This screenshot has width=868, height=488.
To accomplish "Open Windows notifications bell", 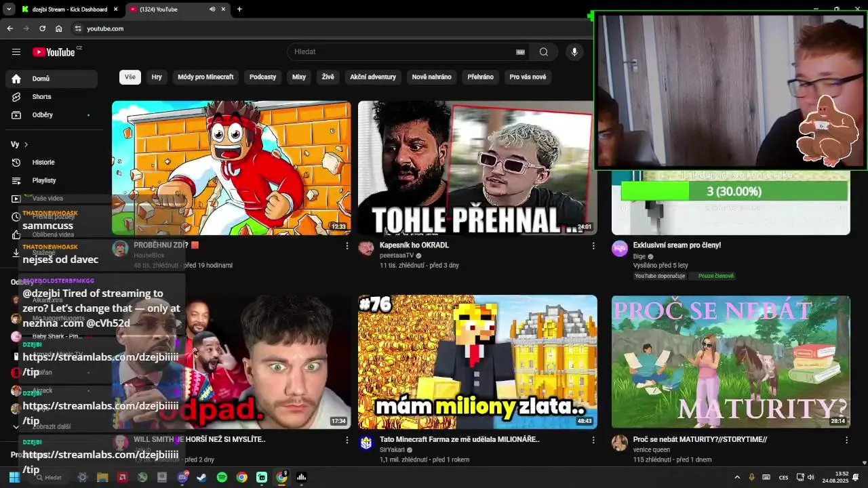I will tap(856, 477).
